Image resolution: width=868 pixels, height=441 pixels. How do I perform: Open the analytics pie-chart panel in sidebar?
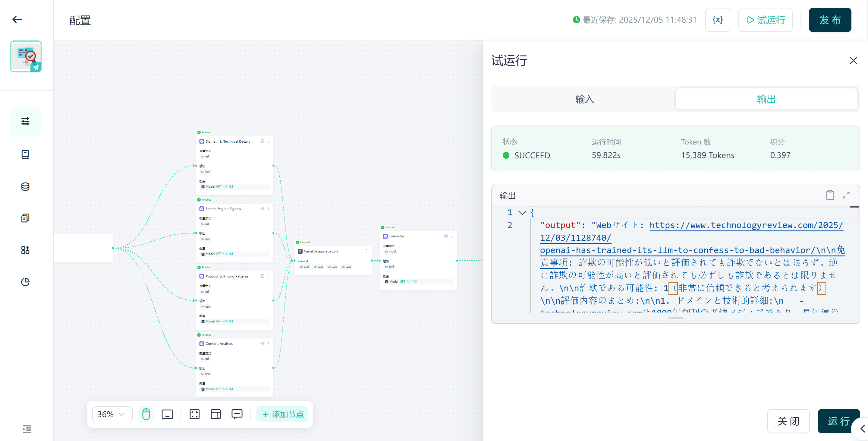[25, 282]
